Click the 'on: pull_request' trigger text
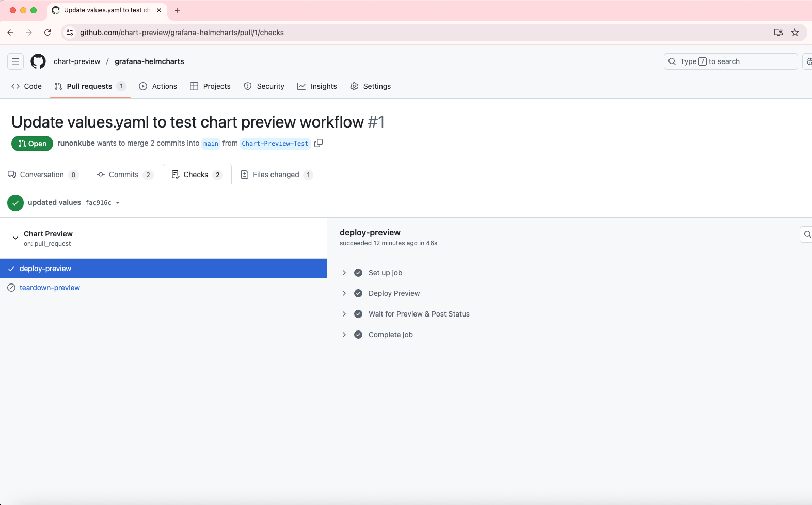 click(47, 244)
